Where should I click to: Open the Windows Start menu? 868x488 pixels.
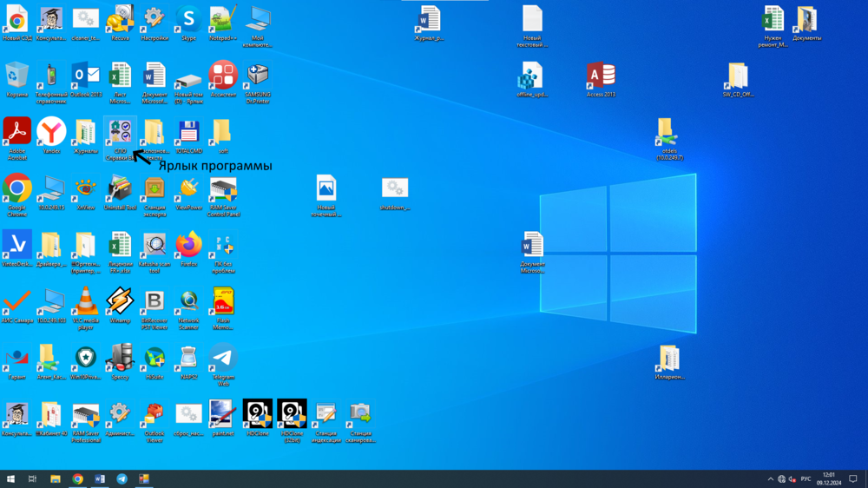(x=10, y=478)
